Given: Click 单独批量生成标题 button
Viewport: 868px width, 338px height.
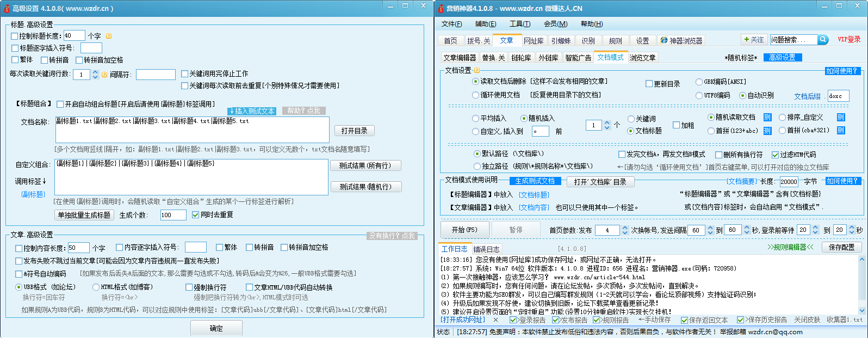Looking at the screenshot, I should [84, 215].
